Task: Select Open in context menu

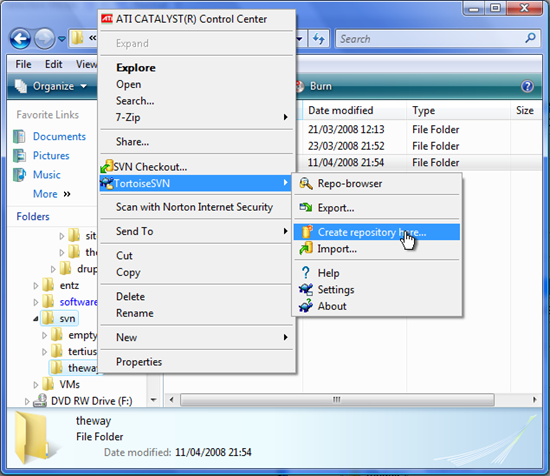Action: pyautogui.click(x=129, y=84)
